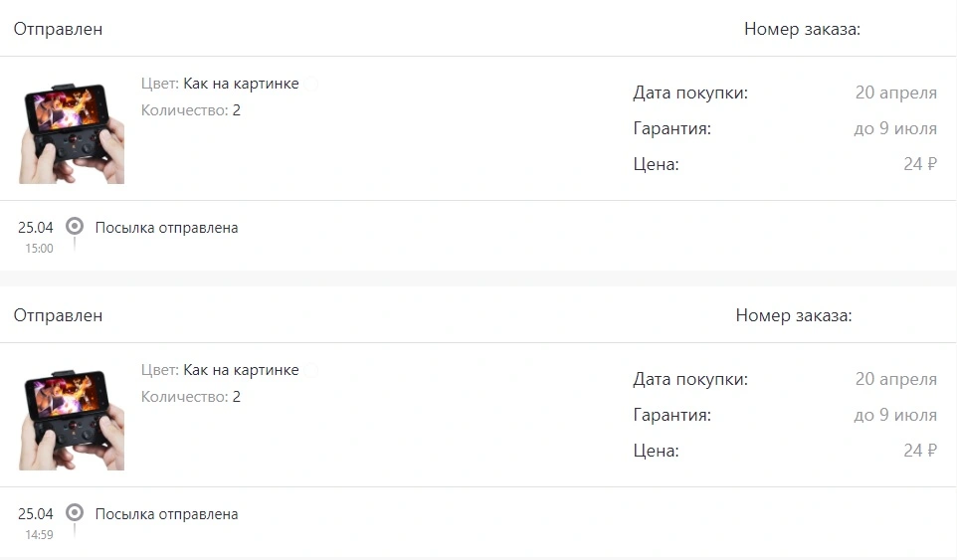Click 'Посылка отправлена' status sent at 14:59
The image size is (957, 560).
[x=166, y=514]
